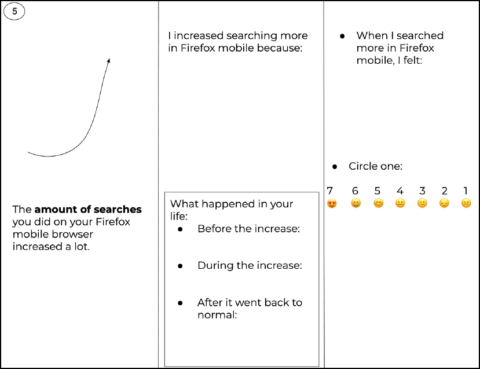480x369 pixels.
Task: Click the 'What happened in your life:' heading
Action: [x=231, y=210]
